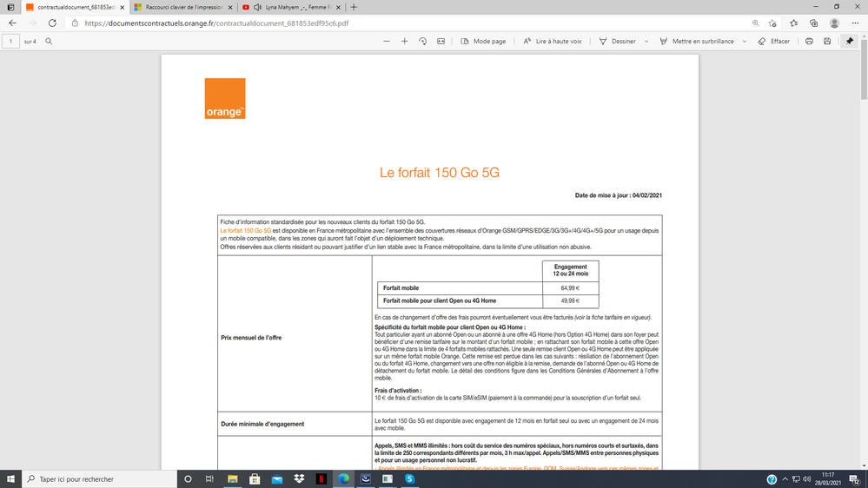Open the user profile menu
The height and width of the screenshot is (488, 868).
(x=834, y=23)
